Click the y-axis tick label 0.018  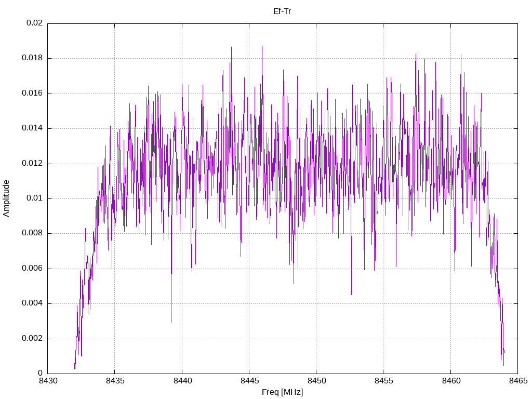pos(32,58)
